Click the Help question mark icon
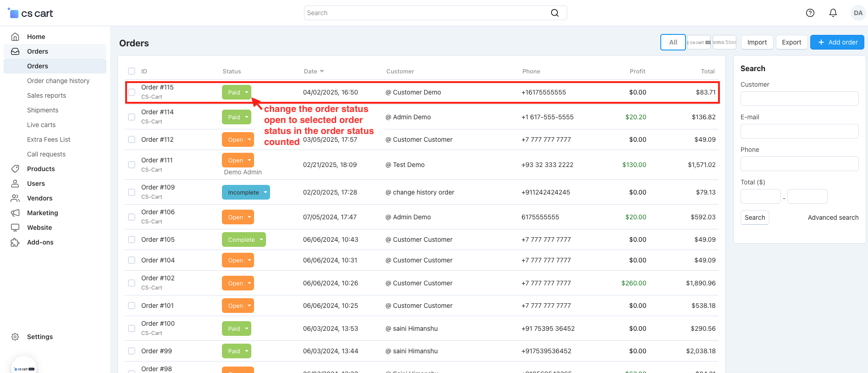Screen dimensions: 868x373 [x=810, y=13]
